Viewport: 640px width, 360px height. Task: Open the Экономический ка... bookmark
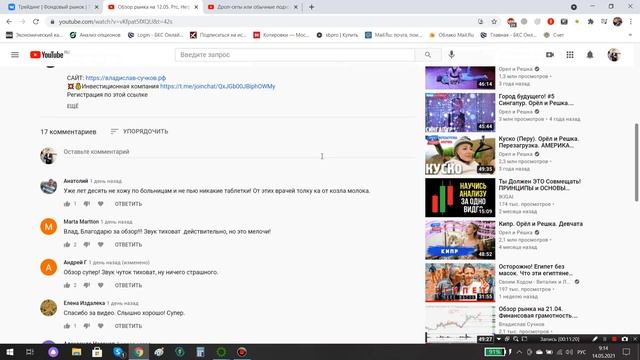(34, 35)
